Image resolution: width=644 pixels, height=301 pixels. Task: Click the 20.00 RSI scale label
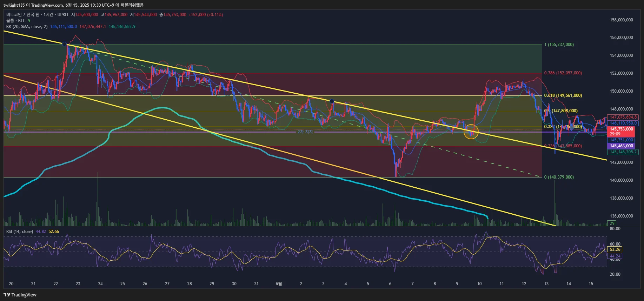pos(615,274)
